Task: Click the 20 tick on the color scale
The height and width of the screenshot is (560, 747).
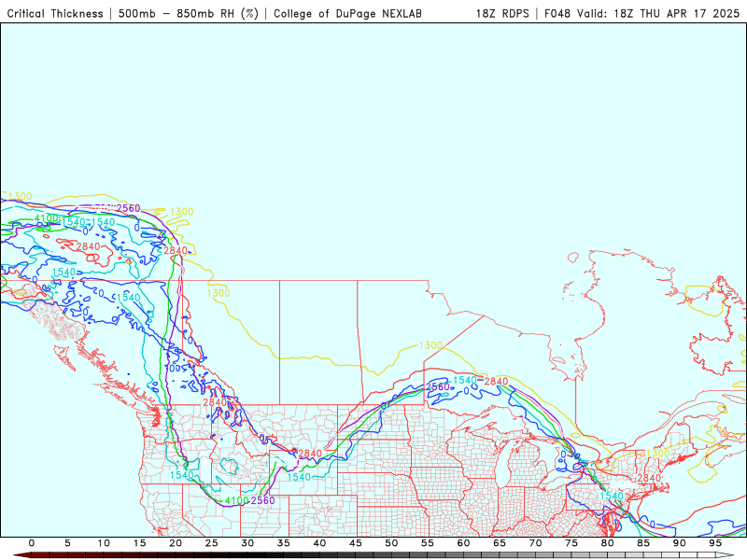Action: coord(176,543)
